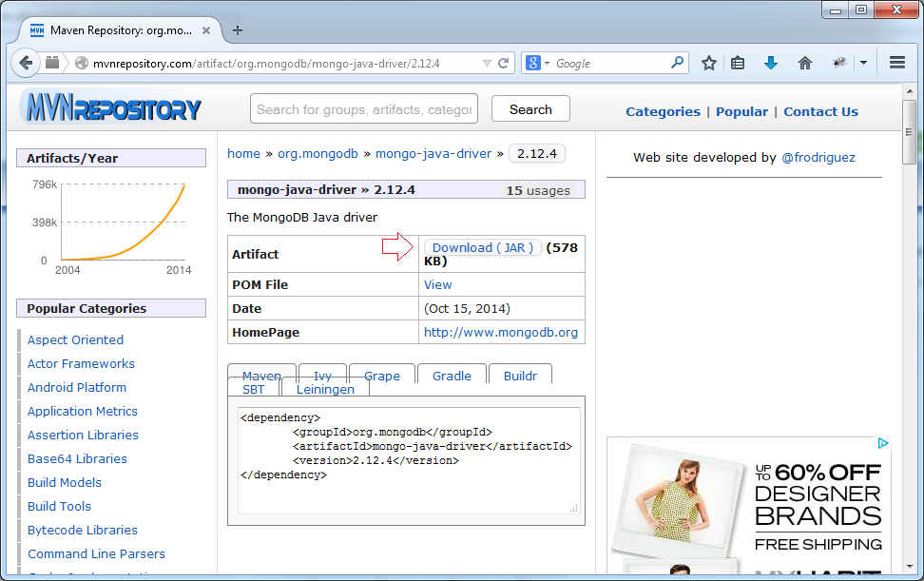
Task: Open Build Models category
Action: pos(65,483)
